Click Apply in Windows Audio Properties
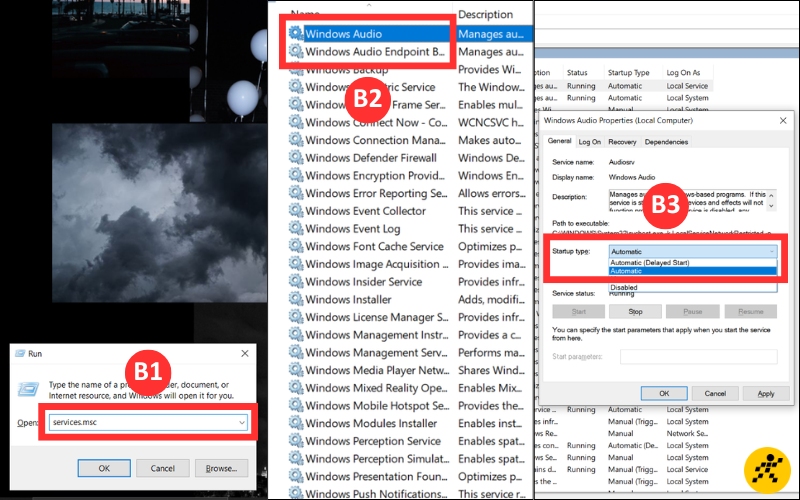The width and height of the screenshot is (800, 500). pyautogui.click(x=766, y=393)
